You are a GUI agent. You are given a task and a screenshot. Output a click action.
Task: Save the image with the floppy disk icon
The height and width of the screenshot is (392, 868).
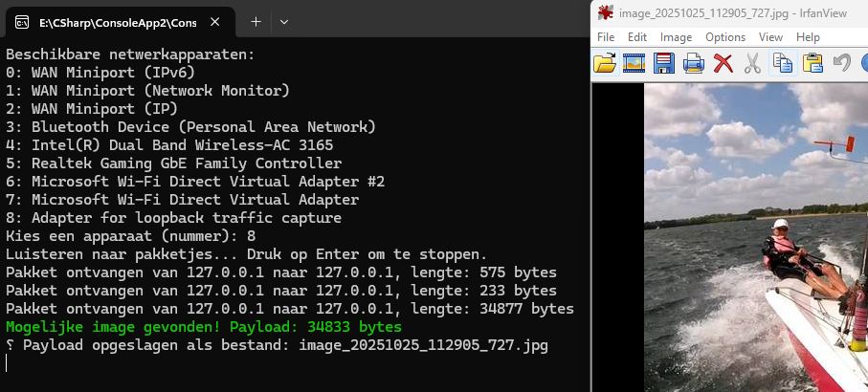coord(664,64)
